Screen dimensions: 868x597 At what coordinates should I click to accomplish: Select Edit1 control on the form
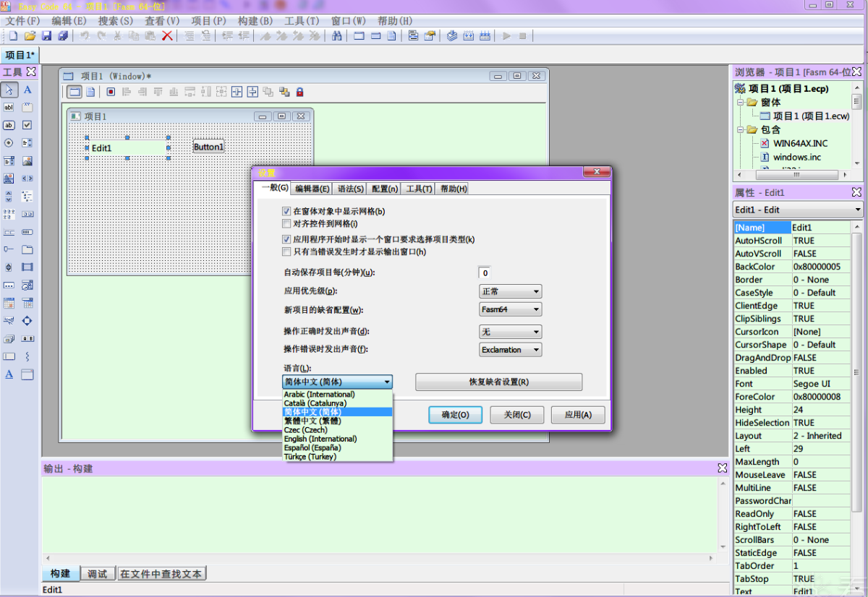pyautogui.click(x=127, y=147)
